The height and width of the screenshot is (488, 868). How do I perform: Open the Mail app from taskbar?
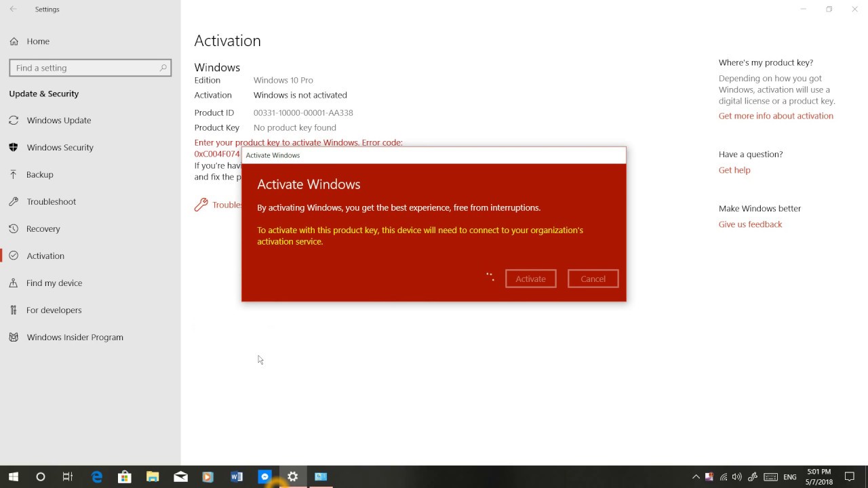pos(180,477)
